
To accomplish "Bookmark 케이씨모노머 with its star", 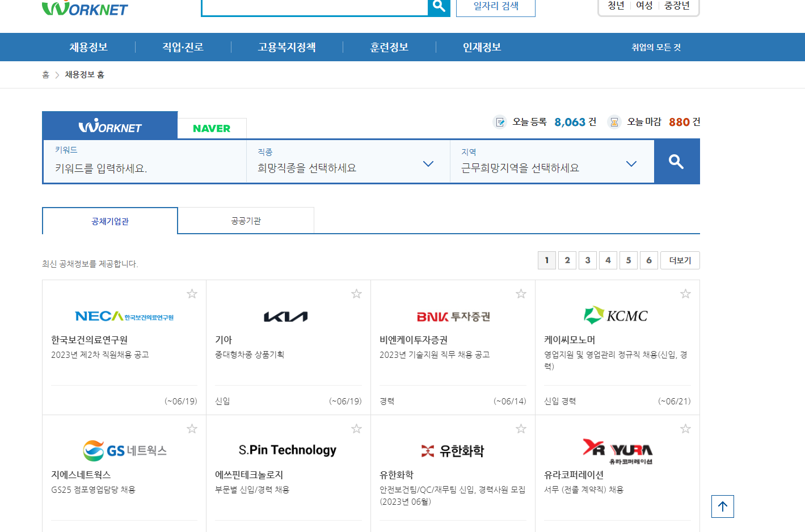I will (685, 294).
